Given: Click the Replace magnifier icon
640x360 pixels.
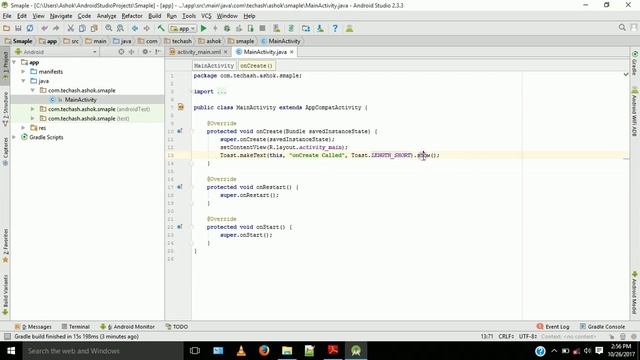Looking at the screenshot, I should tap(120, 28).
